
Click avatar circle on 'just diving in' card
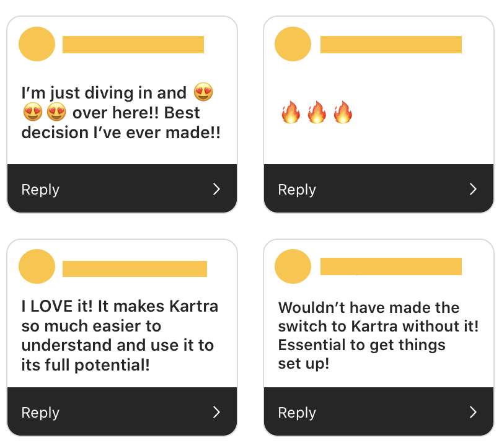point(37,45)
